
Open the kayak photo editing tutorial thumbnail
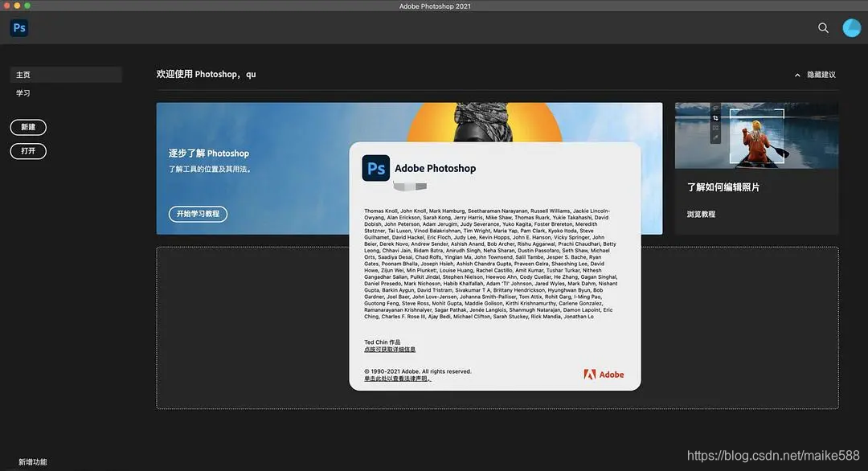(x=756, y=136)
